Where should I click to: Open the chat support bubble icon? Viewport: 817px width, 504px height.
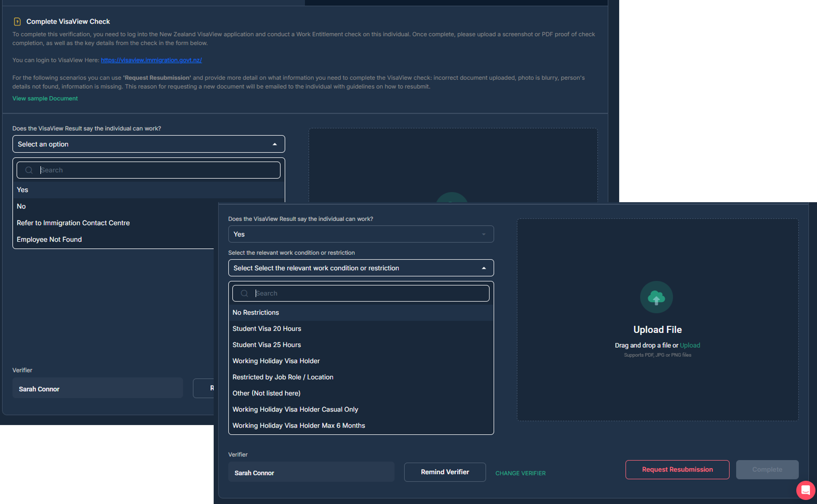point(805,490)
